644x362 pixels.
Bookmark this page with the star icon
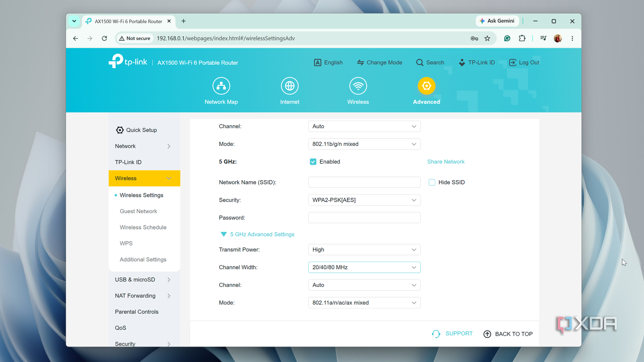click(487, 38)
